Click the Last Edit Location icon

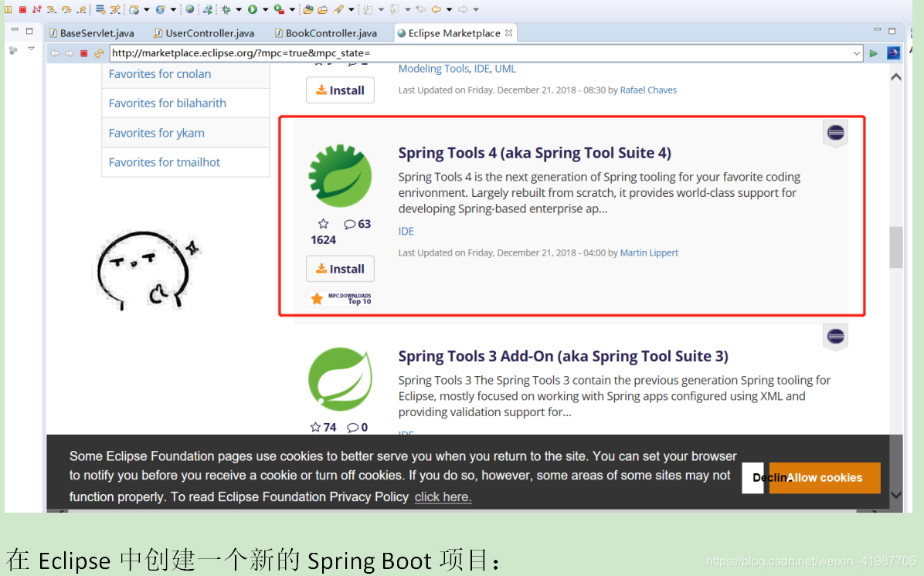[421, 9]
